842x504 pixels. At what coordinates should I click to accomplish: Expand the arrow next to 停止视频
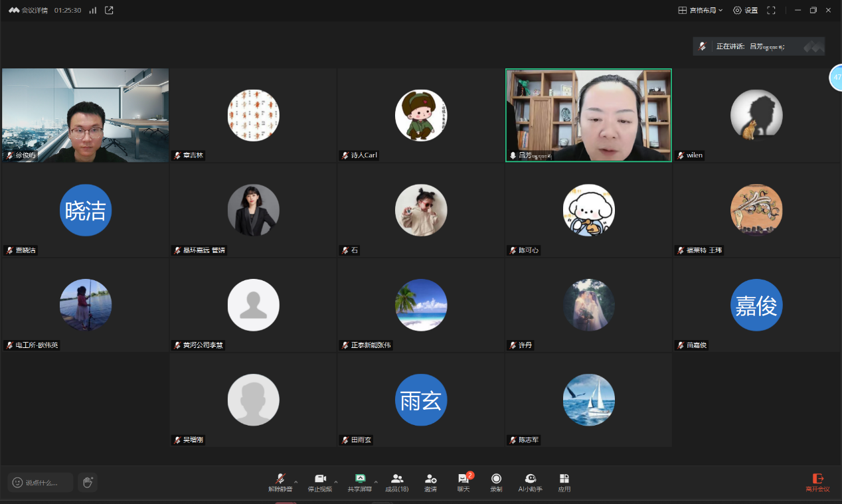pos(336,481)
